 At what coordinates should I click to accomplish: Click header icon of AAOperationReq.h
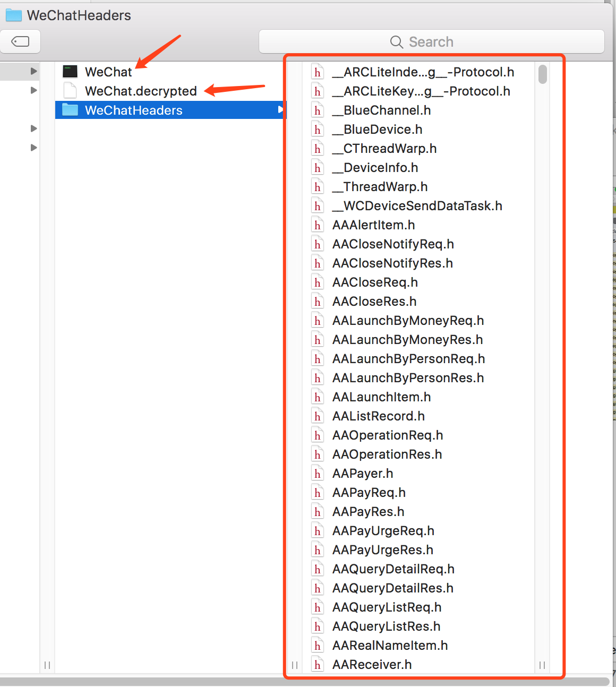318,435
